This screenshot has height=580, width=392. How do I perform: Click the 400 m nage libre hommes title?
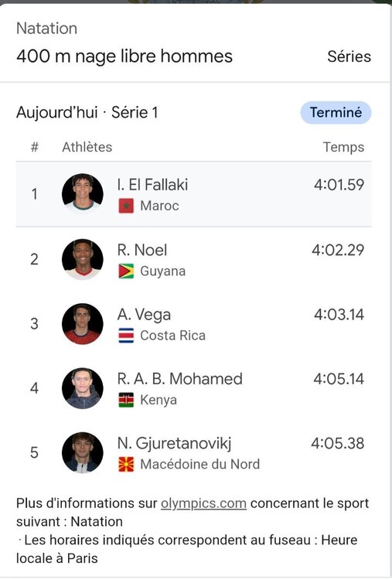[x=124, y=56]
